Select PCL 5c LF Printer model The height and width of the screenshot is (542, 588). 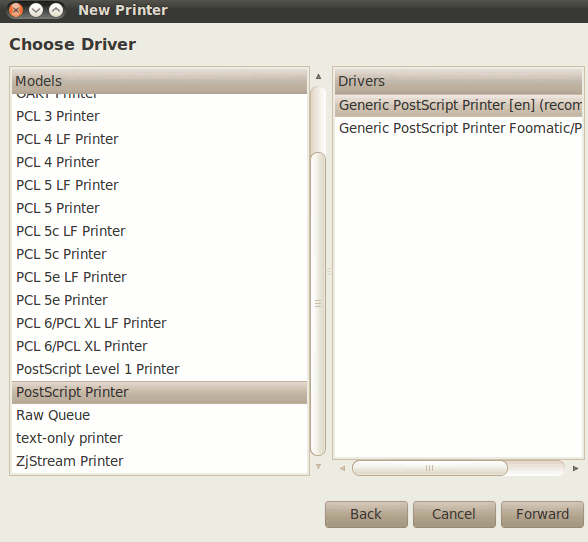(x=159, y=231)
